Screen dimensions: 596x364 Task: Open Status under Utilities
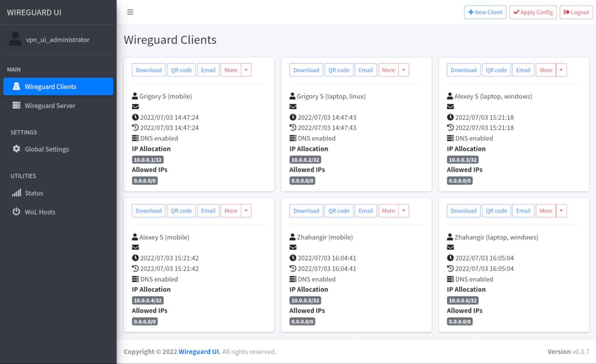(x=34, y=193)
